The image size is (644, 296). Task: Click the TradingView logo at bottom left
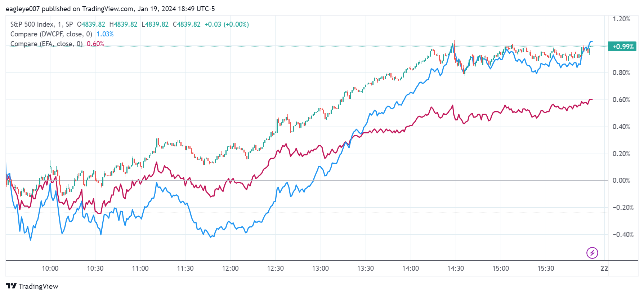click(x=32, y=286)
